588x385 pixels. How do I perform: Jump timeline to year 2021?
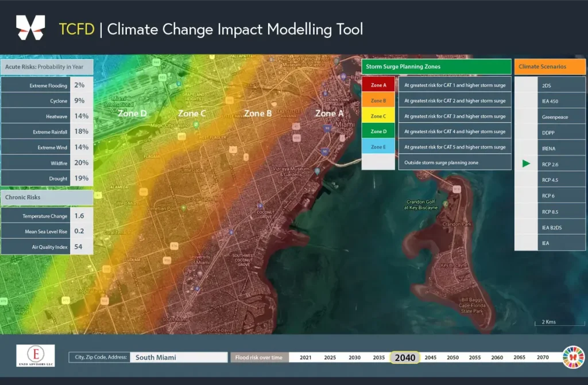pos(305,357)
